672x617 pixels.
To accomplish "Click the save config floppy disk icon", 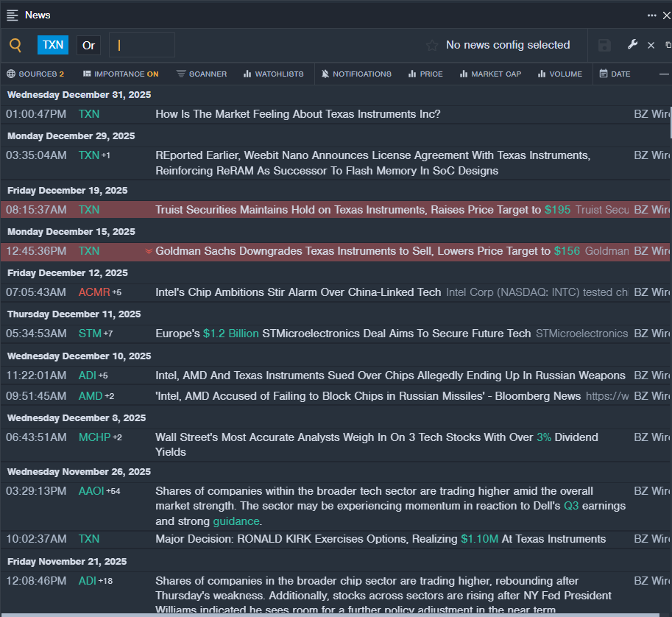I will click(604, 46).
